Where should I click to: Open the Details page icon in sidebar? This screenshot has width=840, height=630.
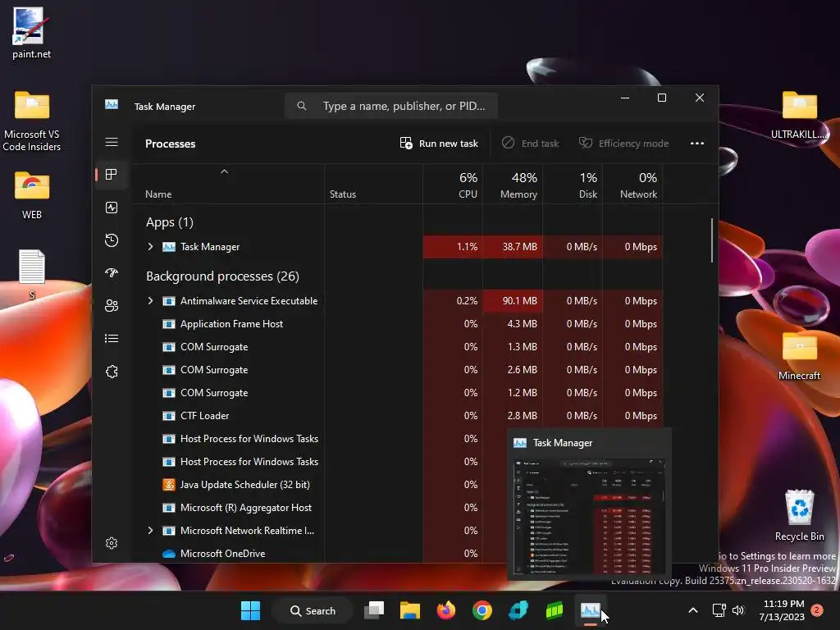[112, 339]
